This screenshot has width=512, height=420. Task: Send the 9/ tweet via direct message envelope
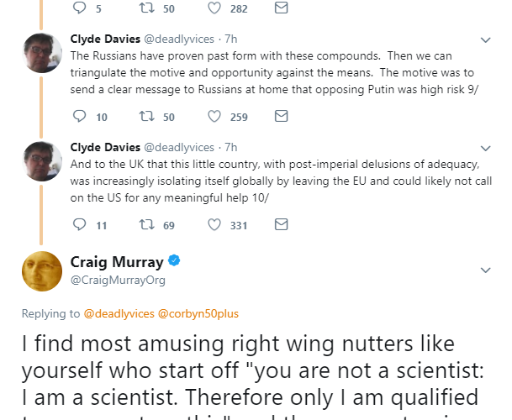pos(282,117)
